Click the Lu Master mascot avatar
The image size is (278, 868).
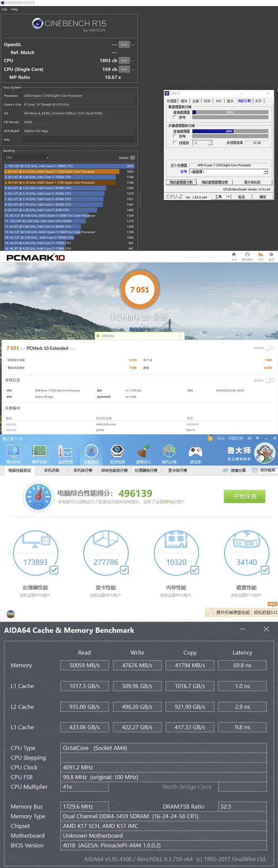(x=264, y=453)
